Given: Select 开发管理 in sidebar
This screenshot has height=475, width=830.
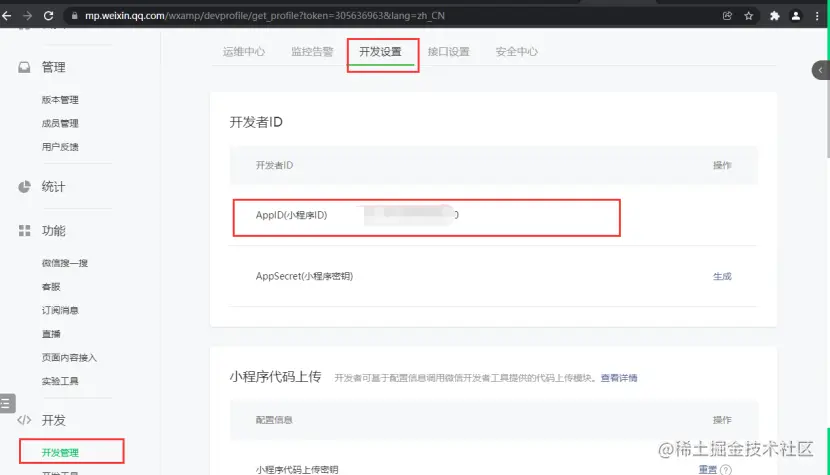Looking at the screenshot, I should pyautogui.click(x=60, y=453).
